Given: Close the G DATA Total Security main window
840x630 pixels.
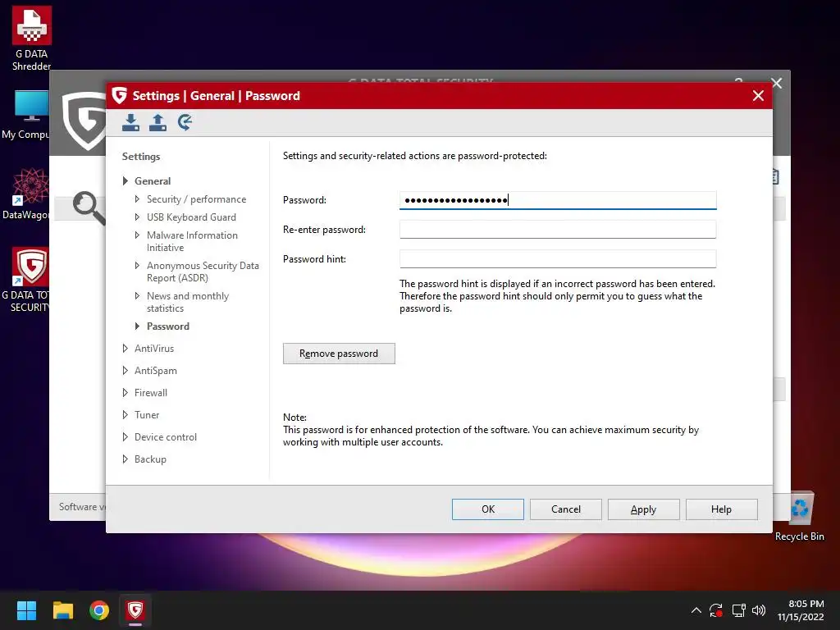Looking at the screenshot, I should 776,83.
